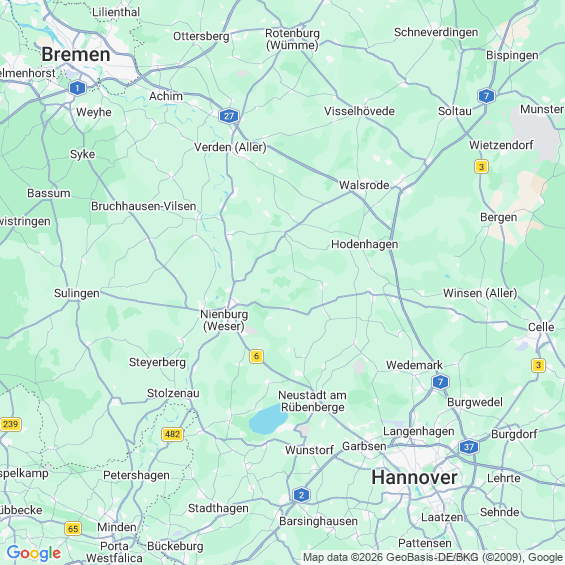Click the A7 shield near Wedemark
This screenshot has height=565, width=565.
click(x=440, y=382)
